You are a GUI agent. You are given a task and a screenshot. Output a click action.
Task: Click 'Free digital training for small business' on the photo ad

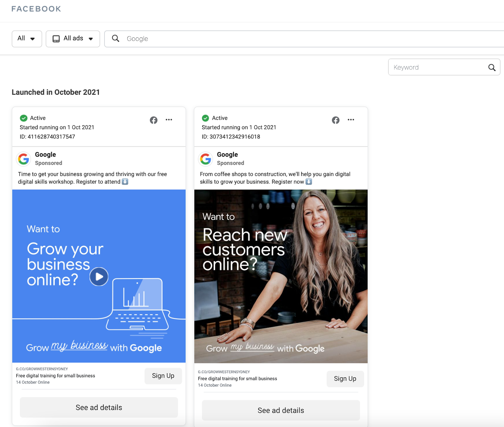(x=238, y=379)
